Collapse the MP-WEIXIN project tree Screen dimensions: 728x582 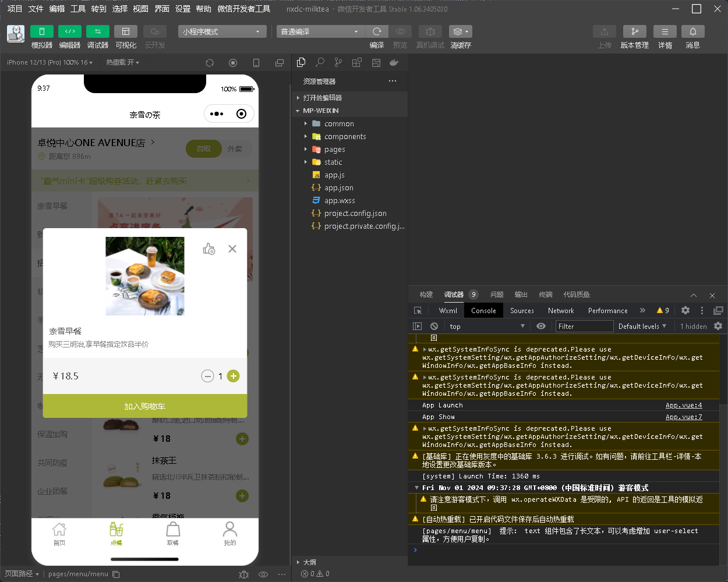(x=349, y=111)
